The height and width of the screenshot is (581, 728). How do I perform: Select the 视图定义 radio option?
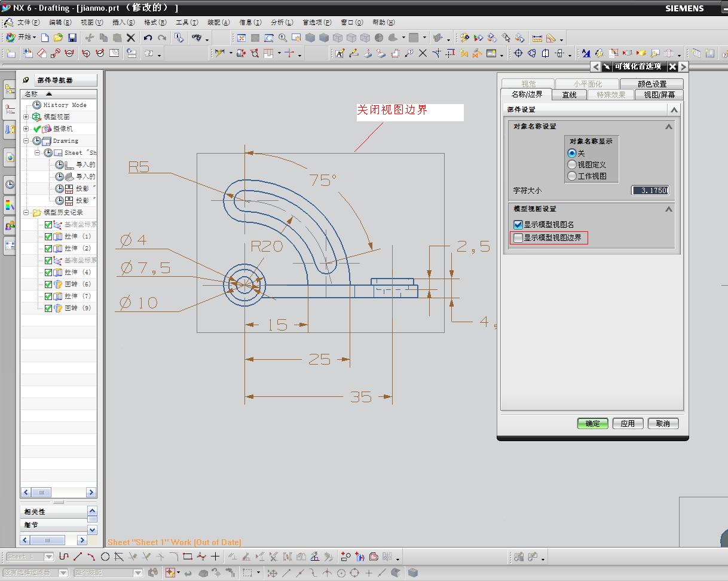tap(572, 164)
